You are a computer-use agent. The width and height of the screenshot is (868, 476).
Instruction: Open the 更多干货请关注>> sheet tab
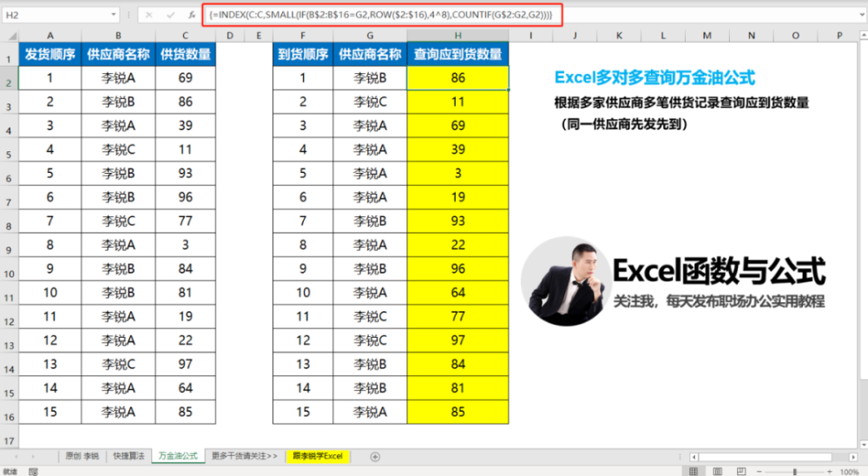tap(245, 456)
